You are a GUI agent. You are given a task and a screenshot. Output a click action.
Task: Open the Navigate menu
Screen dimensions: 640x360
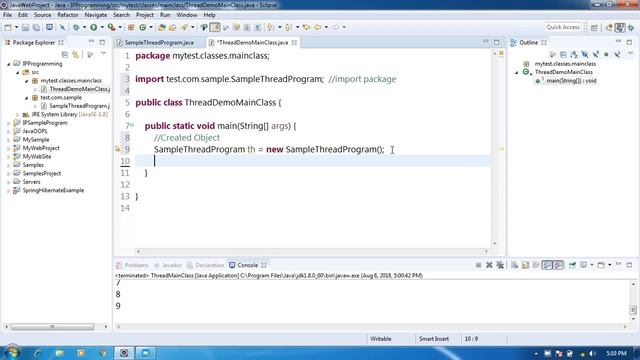tap(96, 15)
